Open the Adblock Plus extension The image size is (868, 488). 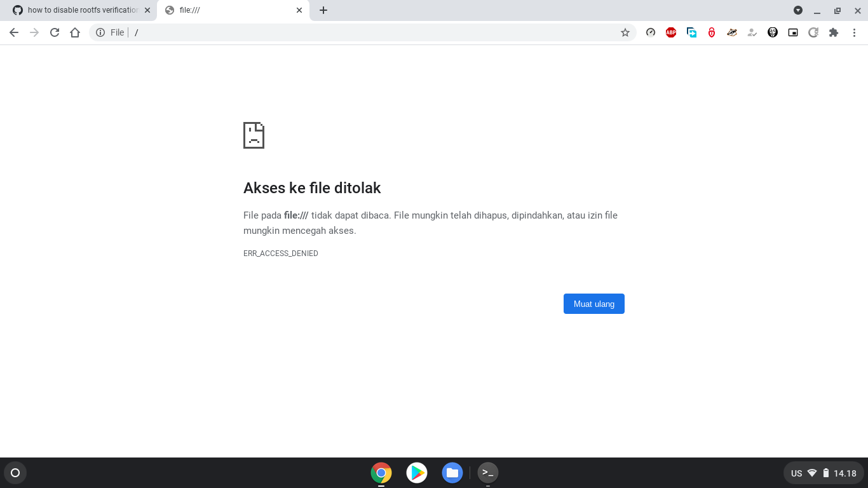coord(670,32)
